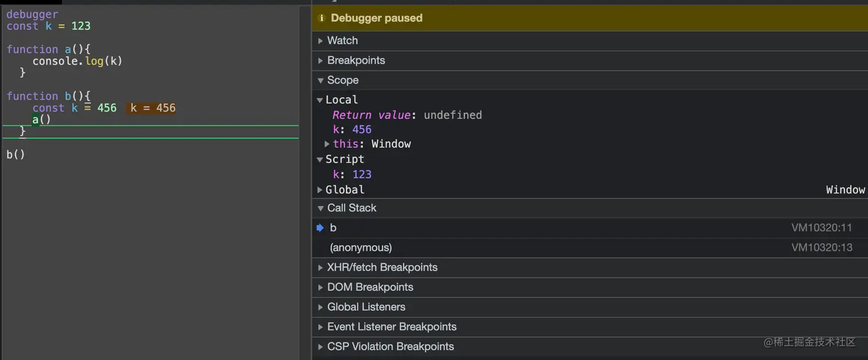
Task: Click the Local variable value 456
Action: [x=362, y=130]
